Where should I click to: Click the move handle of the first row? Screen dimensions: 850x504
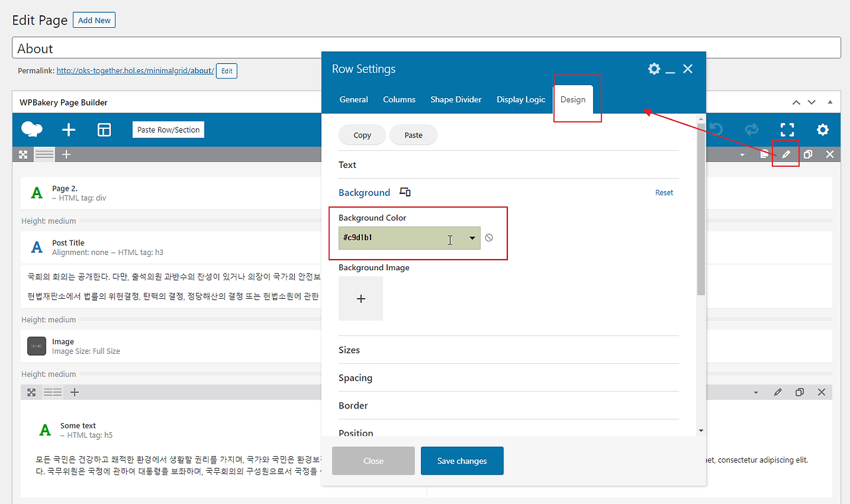click(x=23, y=154)
